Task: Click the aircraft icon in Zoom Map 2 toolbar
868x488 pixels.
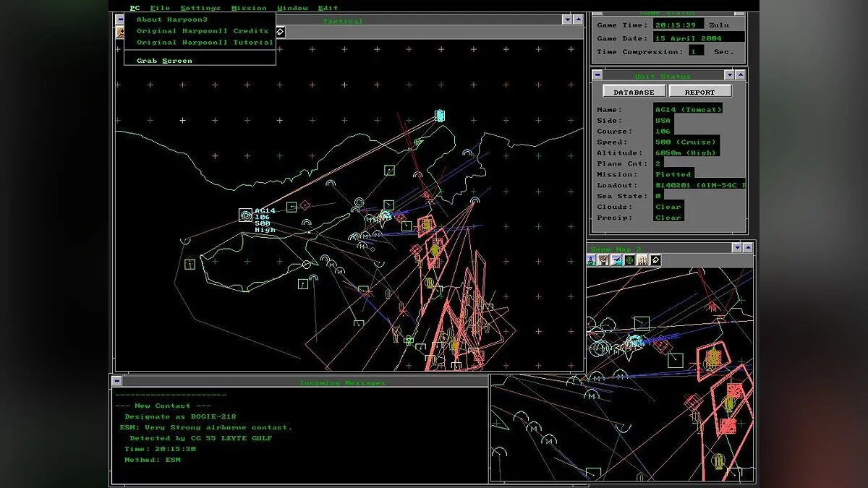Action: coord(616,260)
